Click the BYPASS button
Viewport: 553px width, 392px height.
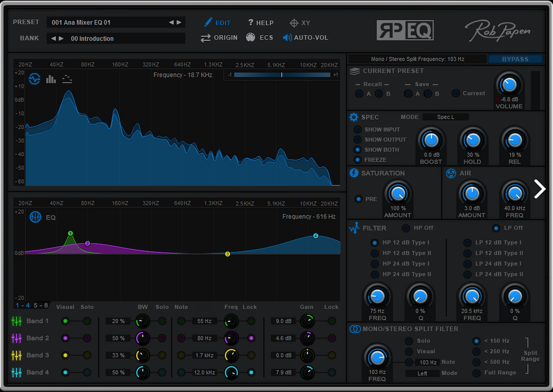[515, 59]
